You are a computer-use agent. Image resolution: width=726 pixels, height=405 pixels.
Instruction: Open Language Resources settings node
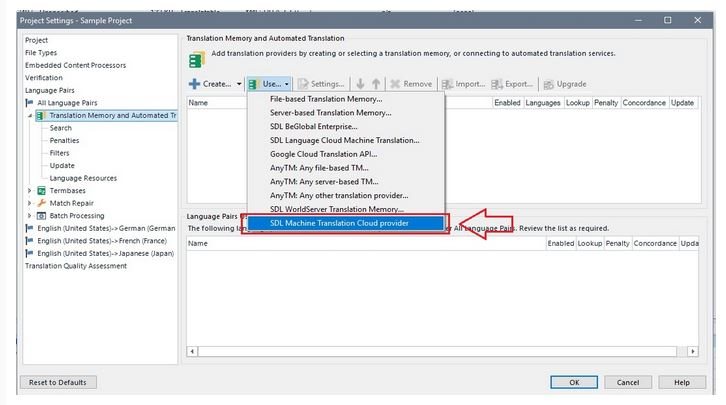pos(83,178)
